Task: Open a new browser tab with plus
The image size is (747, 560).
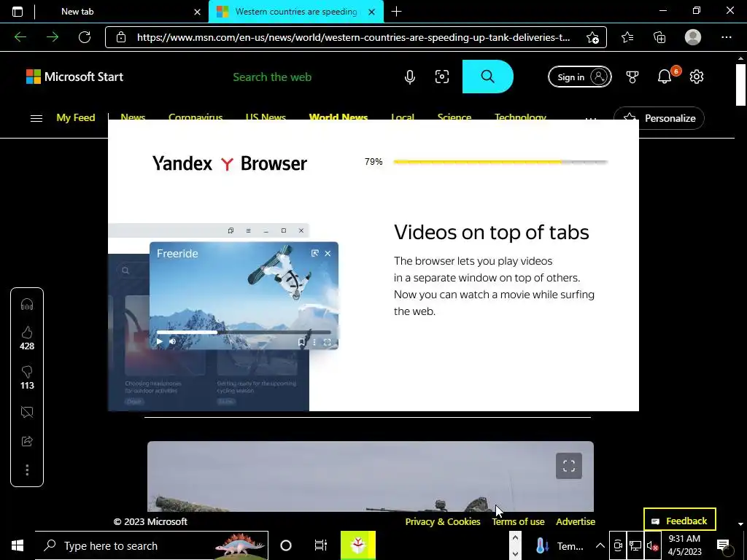Action: [396, 12]
